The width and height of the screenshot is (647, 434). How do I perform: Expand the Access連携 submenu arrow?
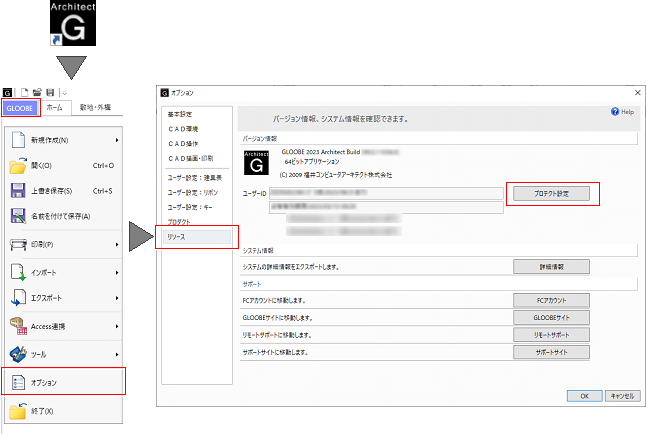[117, 326]
